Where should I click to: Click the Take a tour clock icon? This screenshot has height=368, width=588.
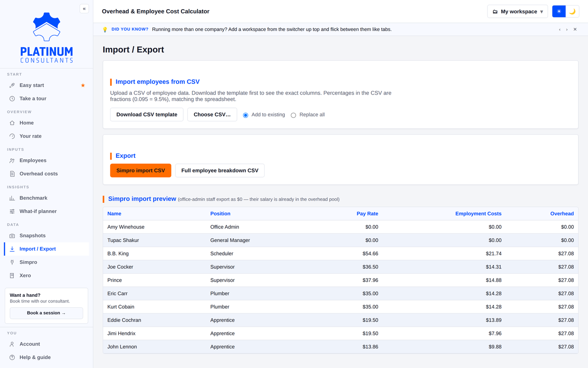12,99
